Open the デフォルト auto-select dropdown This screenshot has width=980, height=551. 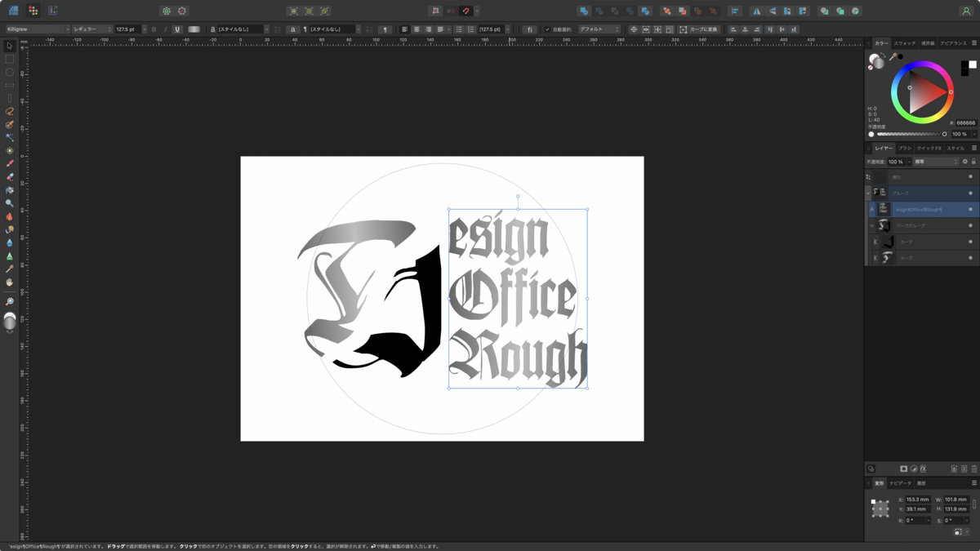pyautogui.click(x=599, y=29)
